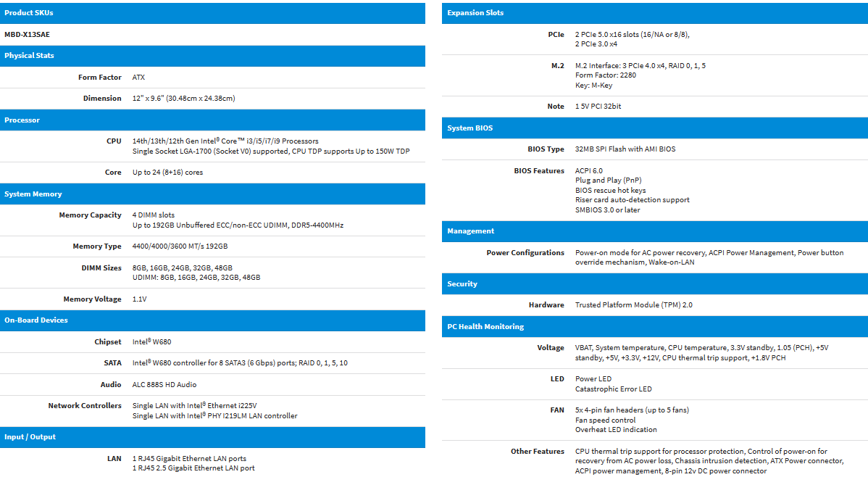This screenshot has height=477, width=868.
Task: Click the Intel W680 chipset value
Action: [x=151, y=342]
